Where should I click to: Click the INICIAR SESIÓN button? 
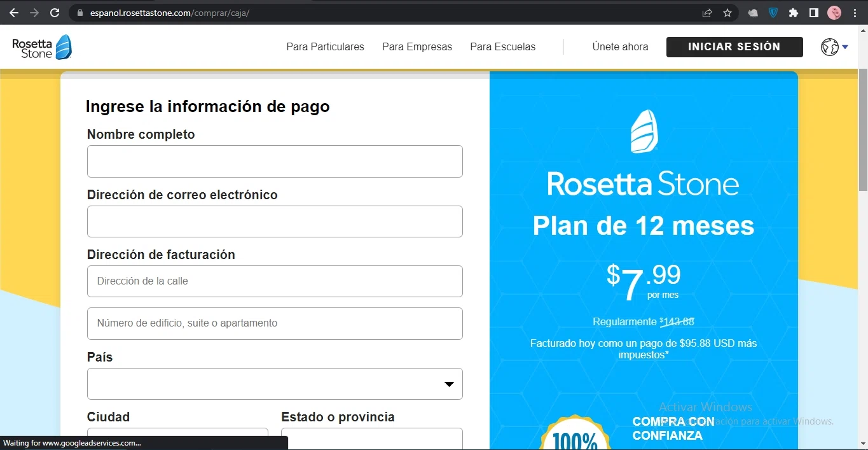point(734,47)
